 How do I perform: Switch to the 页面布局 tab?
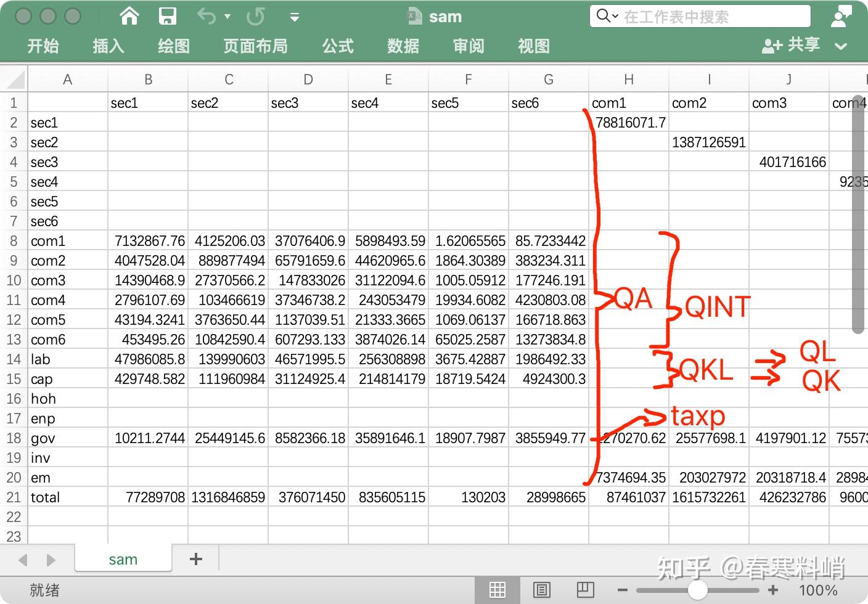255,46
